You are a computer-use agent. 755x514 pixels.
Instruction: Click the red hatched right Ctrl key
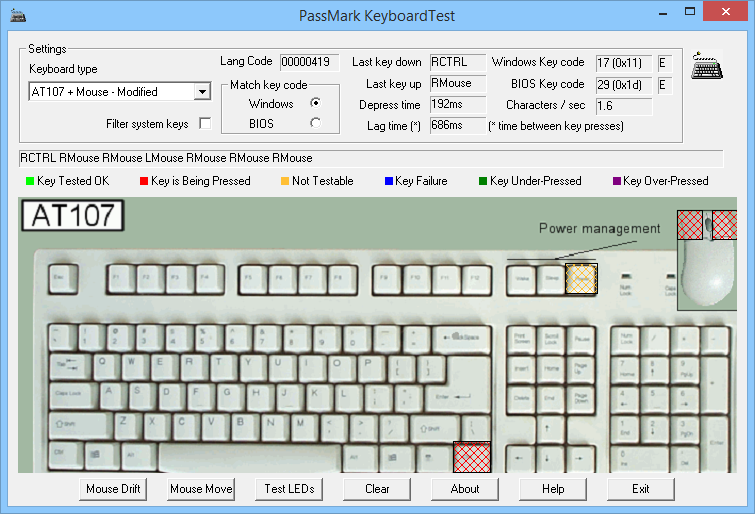pos(472,457)
